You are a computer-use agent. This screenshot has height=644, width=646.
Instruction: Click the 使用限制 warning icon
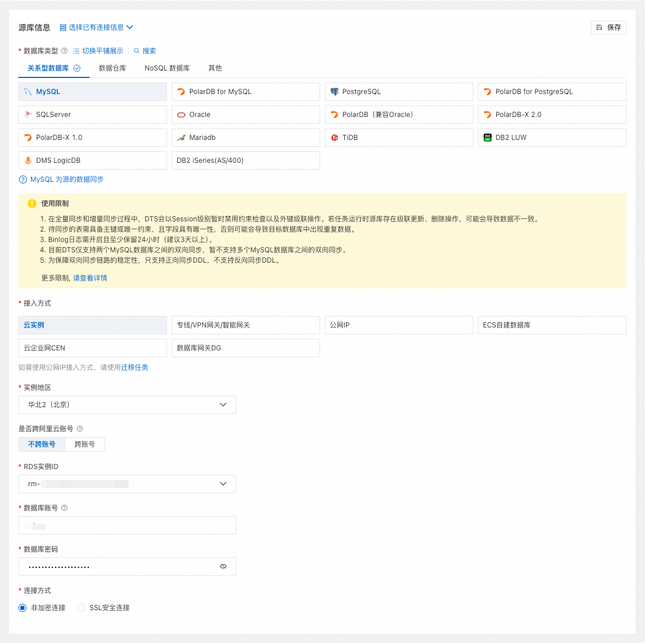point(32,204)
